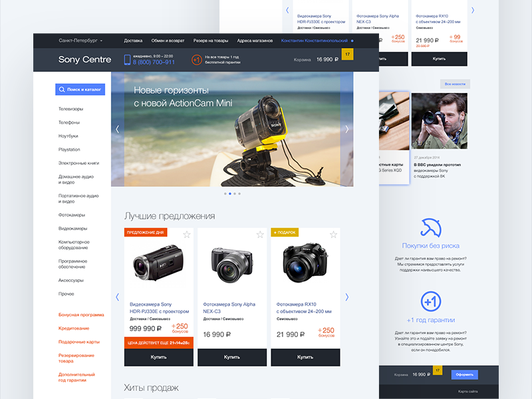Click the Покупки без риска heading
This screenshot has width=532, height=399.
(x=430, y=245)
